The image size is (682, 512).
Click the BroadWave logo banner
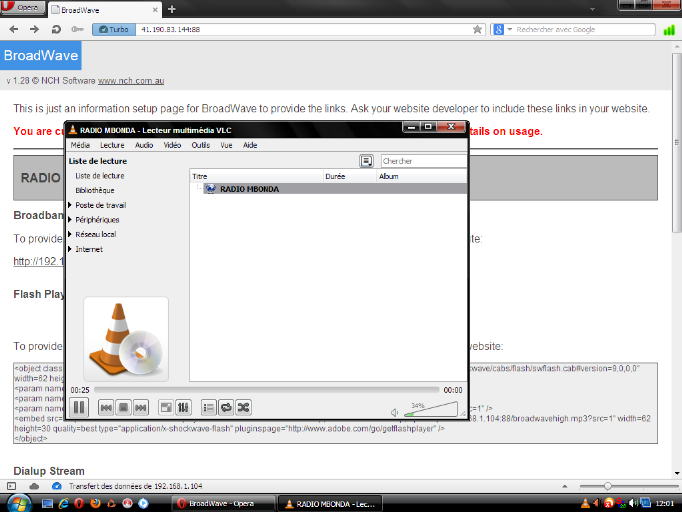pyautogui.click(x=41, y=55)
